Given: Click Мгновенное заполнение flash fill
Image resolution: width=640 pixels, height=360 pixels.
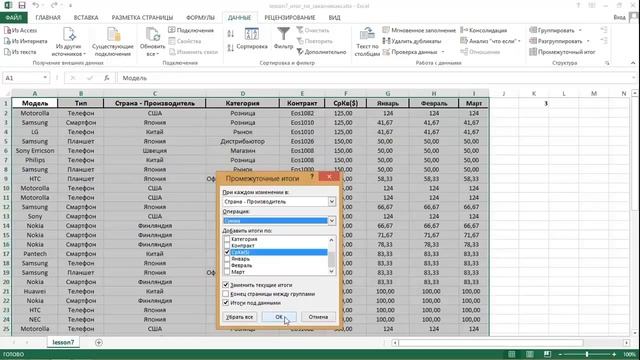Looking at the screenshot, I should 419,30.
